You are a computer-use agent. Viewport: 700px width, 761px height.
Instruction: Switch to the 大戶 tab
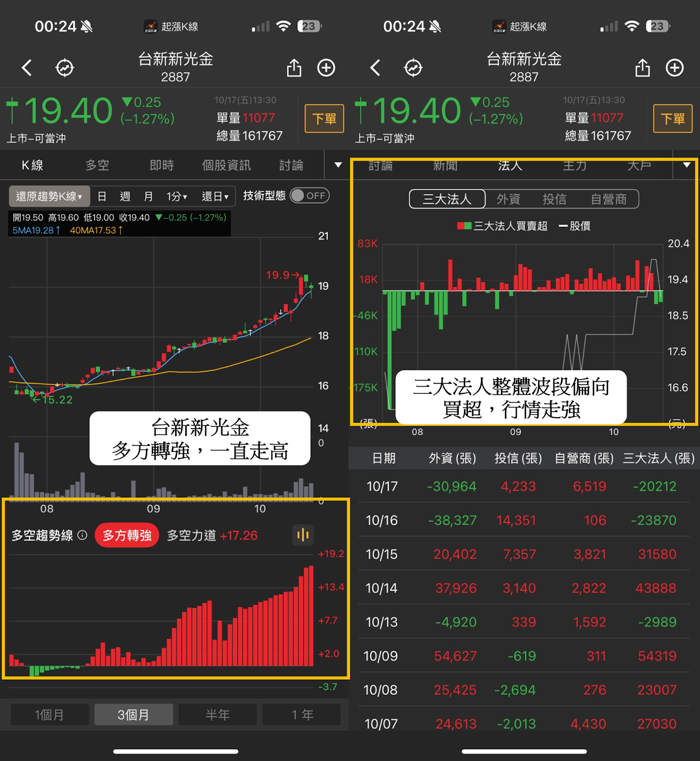pyautogui.click(x=640, y=166)
